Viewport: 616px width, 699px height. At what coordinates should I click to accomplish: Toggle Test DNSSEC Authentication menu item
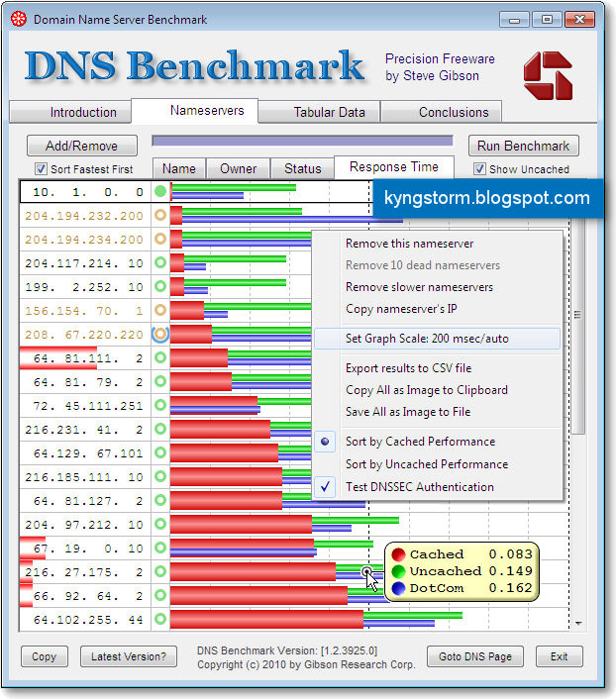[438, 487]
